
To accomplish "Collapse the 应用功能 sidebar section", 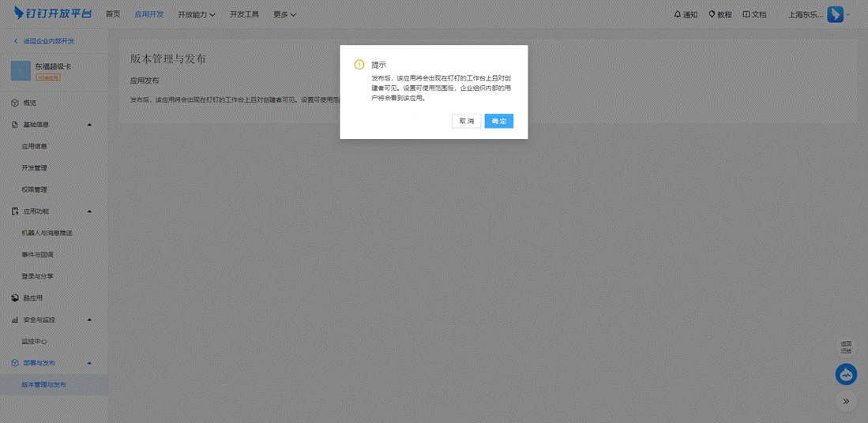I will pos(89,211).
